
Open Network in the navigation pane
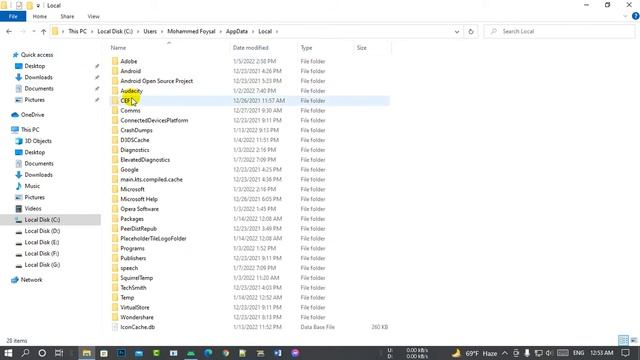(31, 280)
